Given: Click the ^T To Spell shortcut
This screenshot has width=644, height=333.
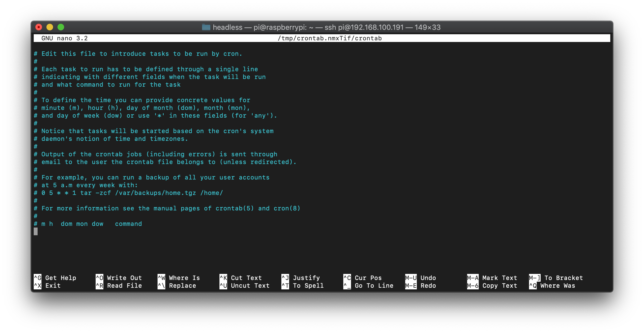Looking at the screenshot, I should coord(302,286).
